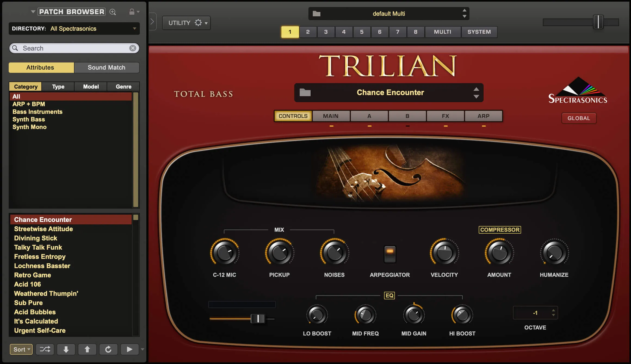Open the Utility gear icon

(x=198, y=23)
